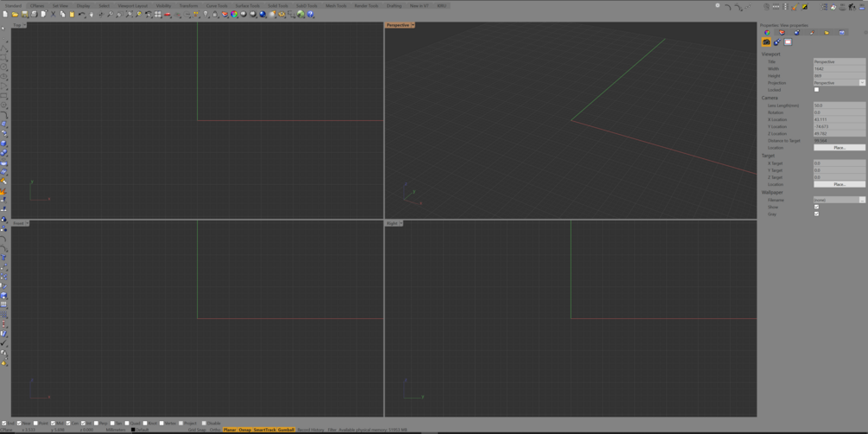
Task: Click the color wheel Object Properties toolbar icon
Action: coord(234,14)
